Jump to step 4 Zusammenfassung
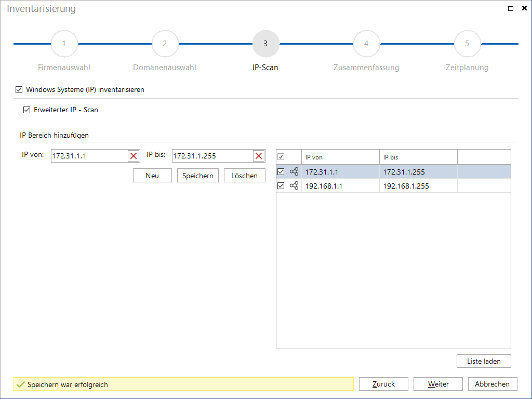 (x=366, y=44)
